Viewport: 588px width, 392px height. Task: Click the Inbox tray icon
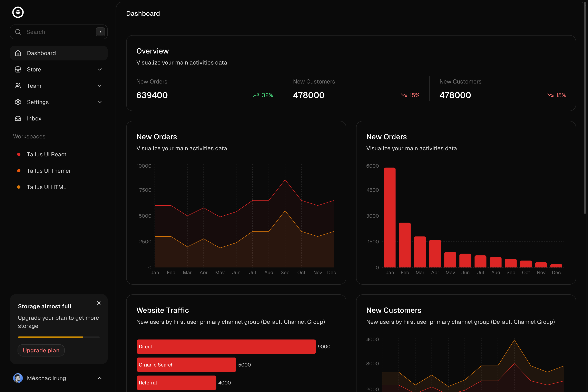[x=18, y=118]
